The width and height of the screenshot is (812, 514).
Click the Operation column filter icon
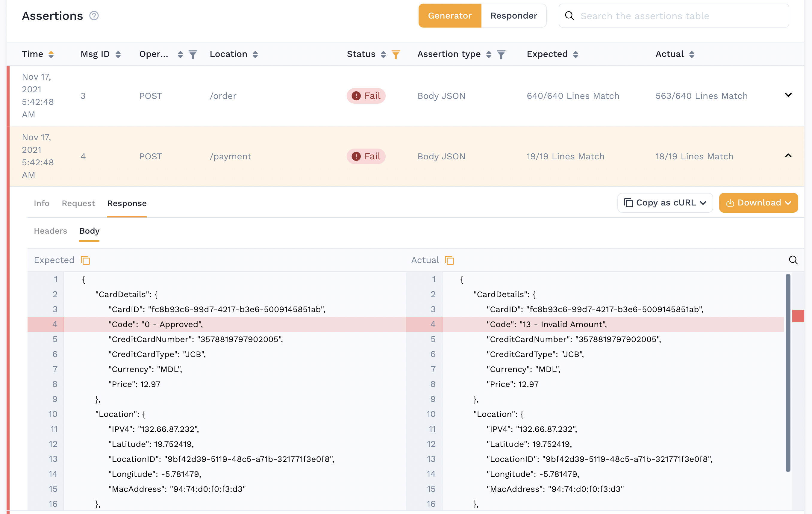tap(193, 54)
